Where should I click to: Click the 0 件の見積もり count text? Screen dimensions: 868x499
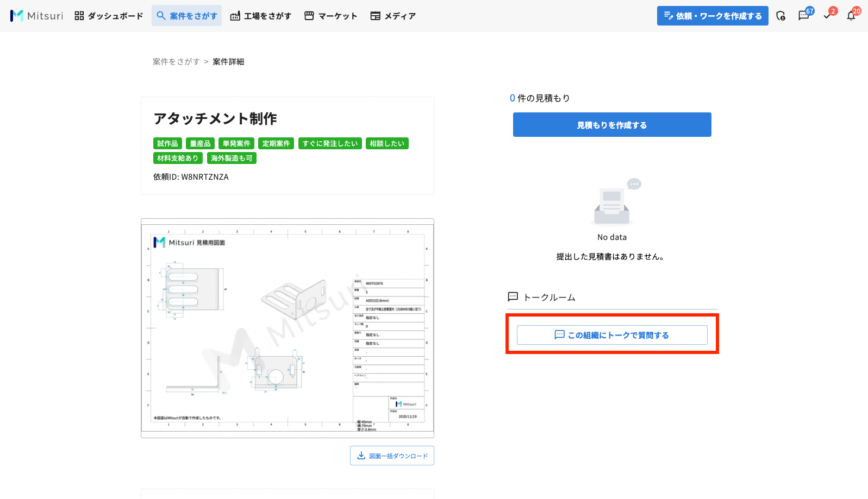(540, 98)
